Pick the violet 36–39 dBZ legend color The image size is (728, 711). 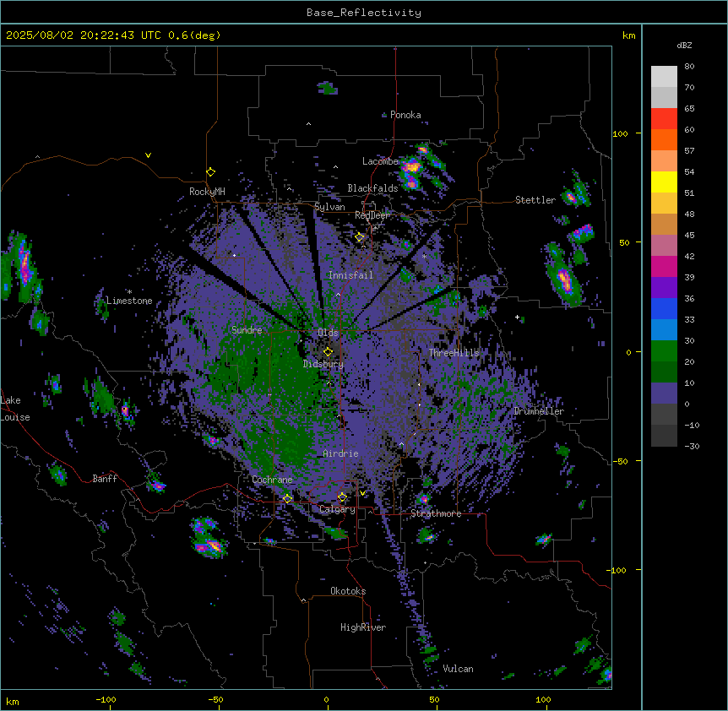[x=664, y=288]
